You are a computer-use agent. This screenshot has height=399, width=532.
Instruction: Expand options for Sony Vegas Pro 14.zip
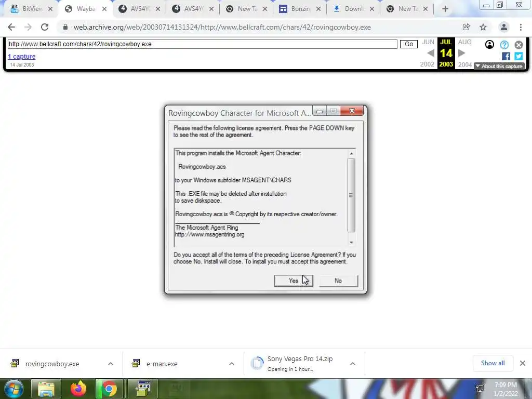pos(353,364)
